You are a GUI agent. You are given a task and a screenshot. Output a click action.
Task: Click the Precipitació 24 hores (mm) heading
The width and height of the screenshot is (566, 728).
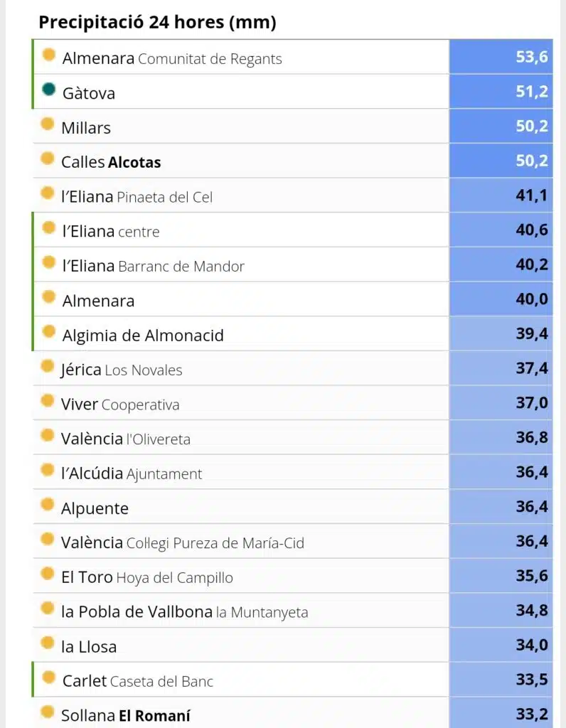(x=157, y=22)
